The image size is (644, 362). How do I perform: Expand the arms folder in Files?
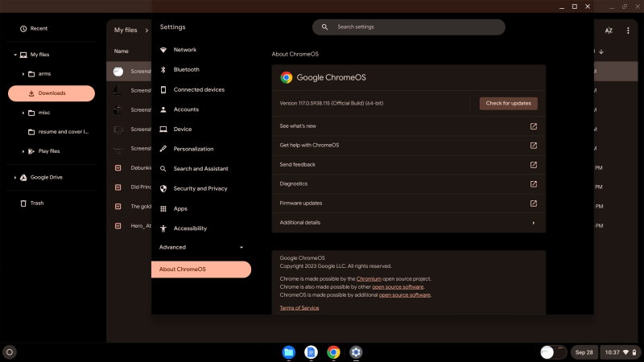pyautogui.click(x=23, y=74)
